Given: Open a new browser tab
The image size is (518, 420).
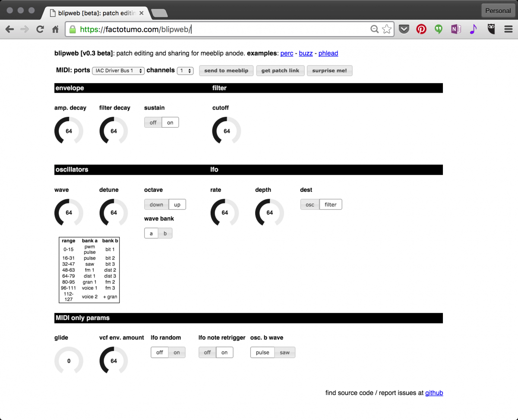Looking at the screenshot, I should point(160,13).
